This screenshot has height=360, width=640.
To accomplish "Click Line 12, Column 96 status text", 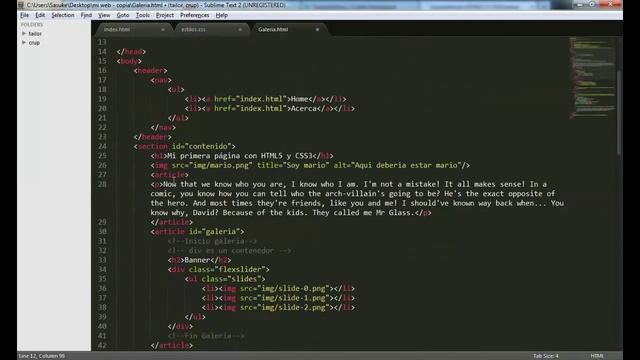I will coord(42,356).
